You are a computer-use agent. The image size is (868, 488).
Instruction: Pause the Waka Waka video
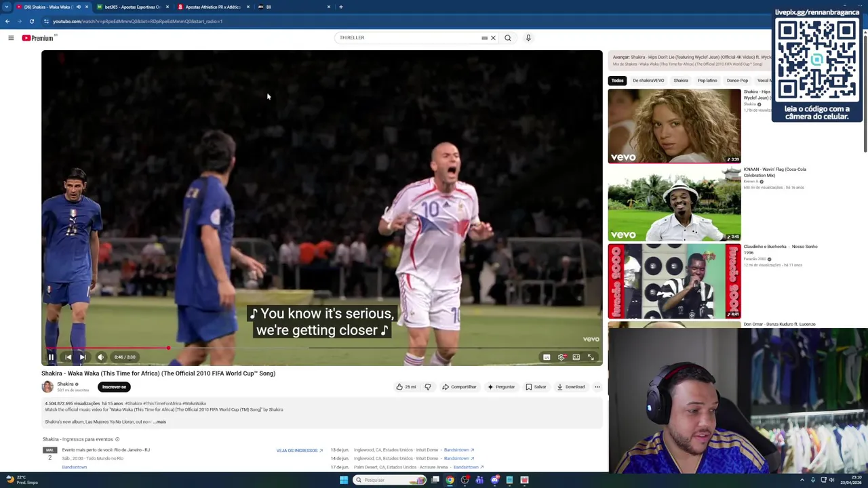click(51, 357)
